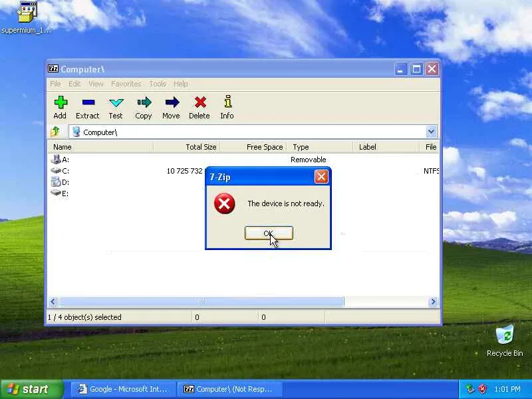Open the Favorites menu
Screen dimensions: 532x399
126,84
